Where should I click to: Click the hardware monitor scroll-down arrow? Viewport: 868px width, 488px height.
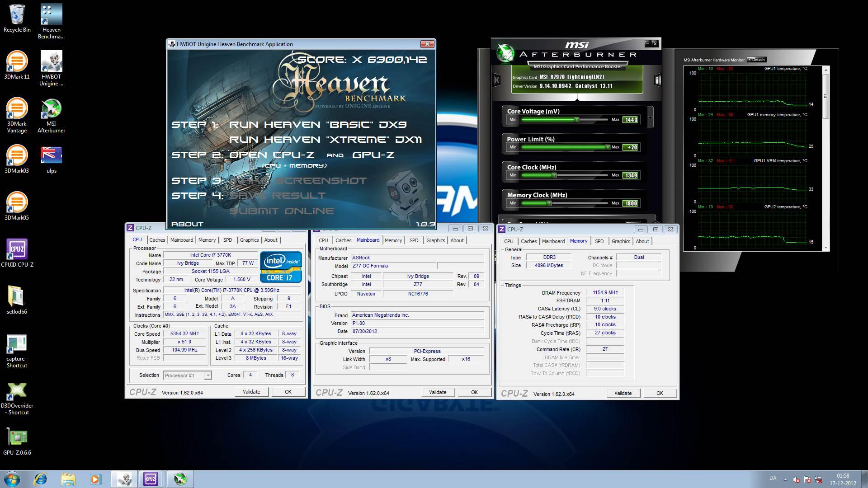pos(826,248)
